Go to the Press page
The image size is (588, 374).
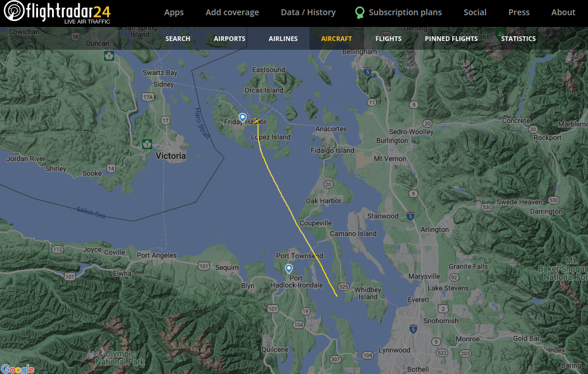click(519, 12)
